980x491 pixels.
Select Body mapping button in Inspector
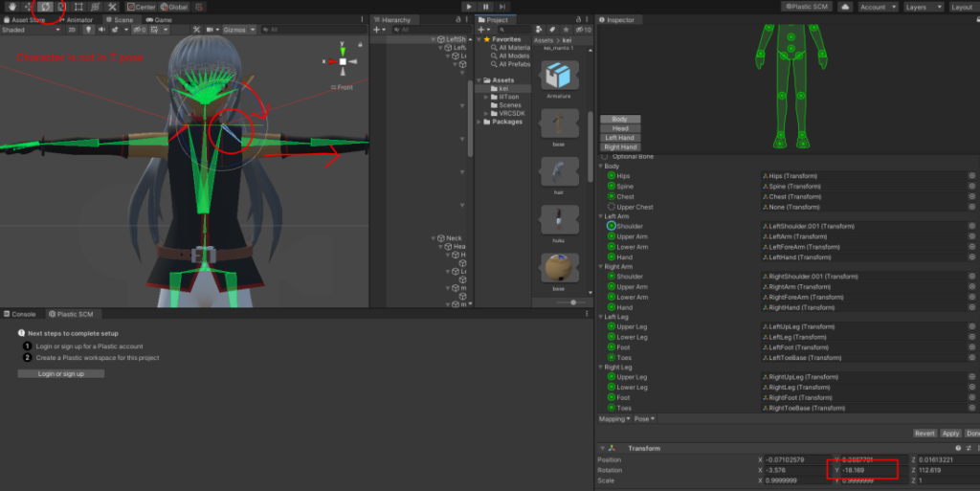tap(620, 119)
